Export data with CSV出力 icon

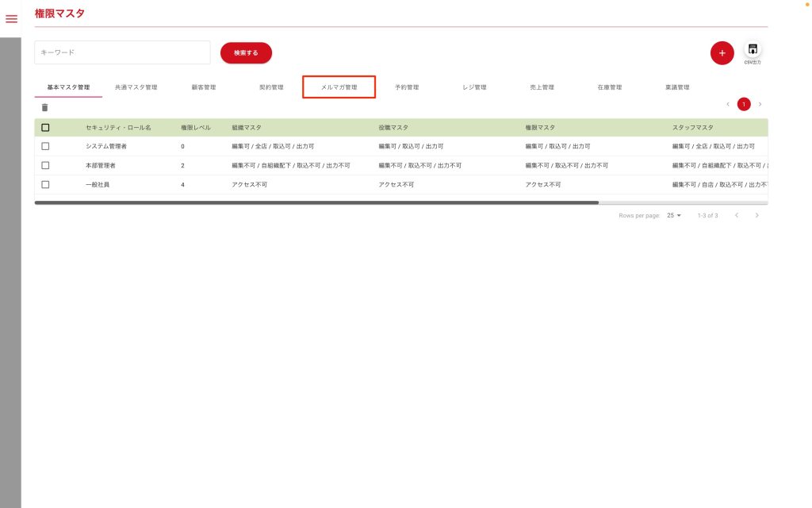[x=753, y=51]
